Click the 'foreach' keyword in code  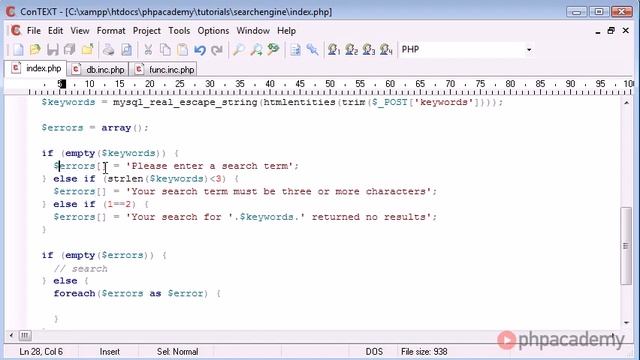pos(74,293)
